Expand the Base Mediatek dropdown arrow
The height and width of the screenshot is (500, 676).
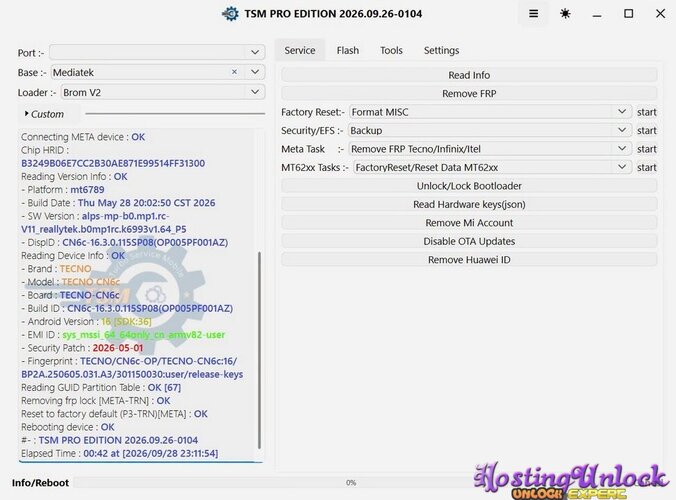point(255,72)
